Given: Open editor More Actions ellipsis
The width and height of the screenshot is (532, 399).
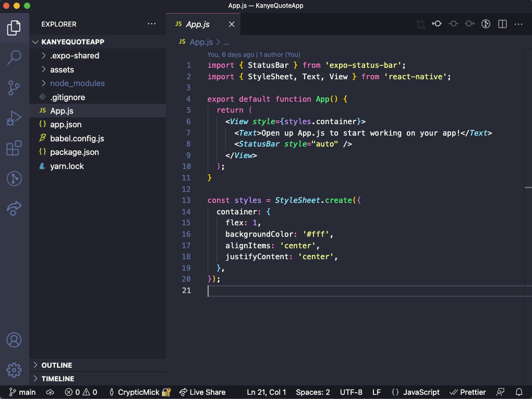Looking at the screenshot, I should (x=518, y=24).
